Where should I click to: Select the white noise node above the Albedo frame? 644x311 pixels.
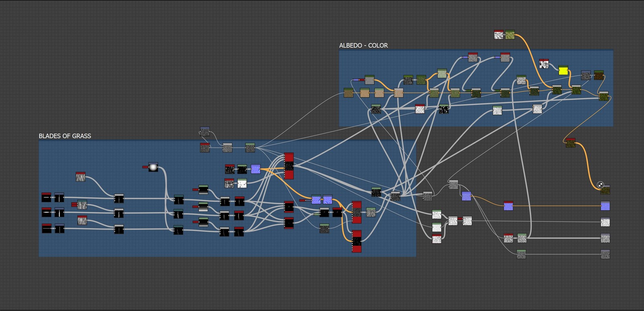(499, 35)
